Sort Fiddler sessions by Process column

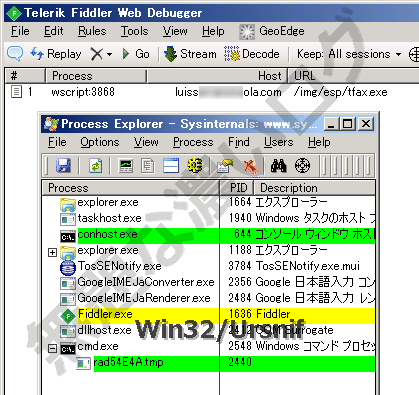tap(96, 76)
